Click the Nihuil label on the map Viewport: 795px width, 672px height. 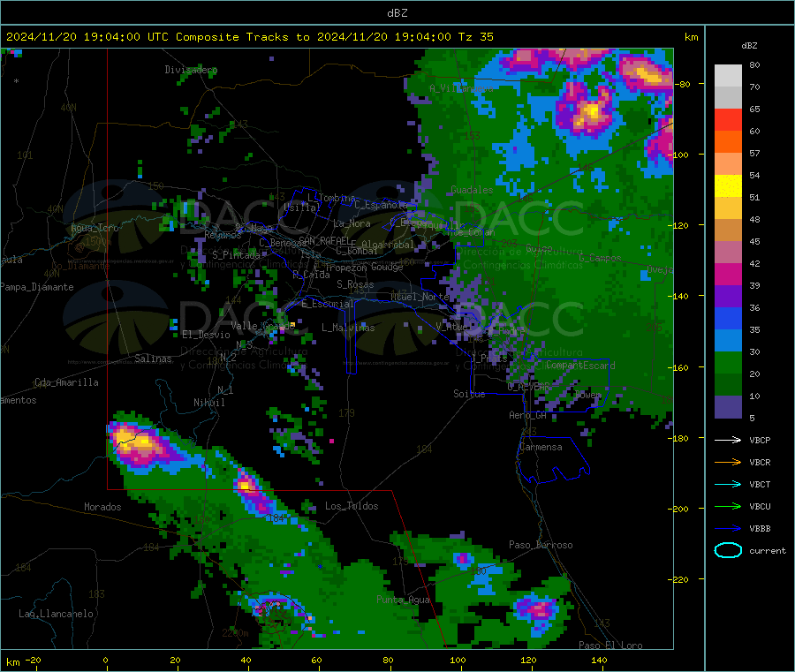tap(208, 403)
